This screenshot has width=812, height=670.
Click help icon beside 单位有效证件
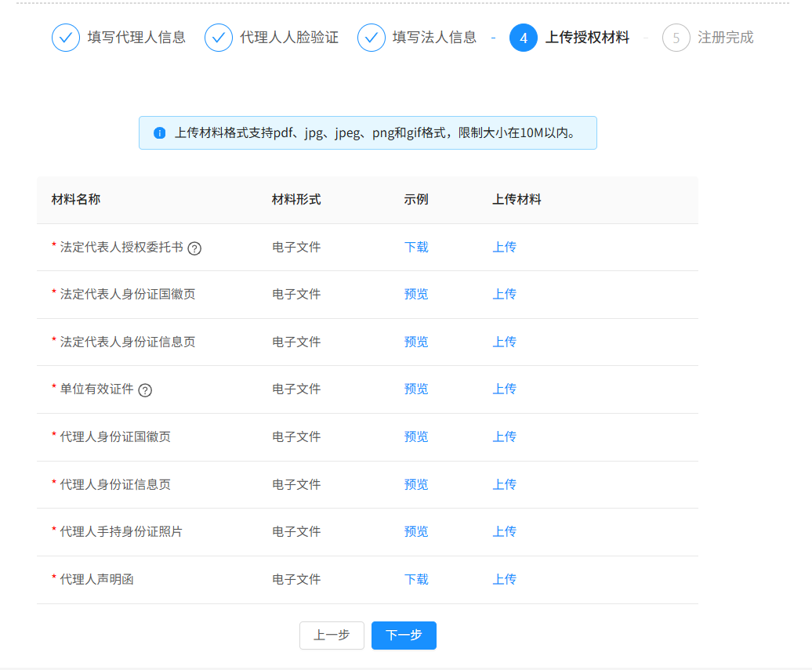[145, 390]
